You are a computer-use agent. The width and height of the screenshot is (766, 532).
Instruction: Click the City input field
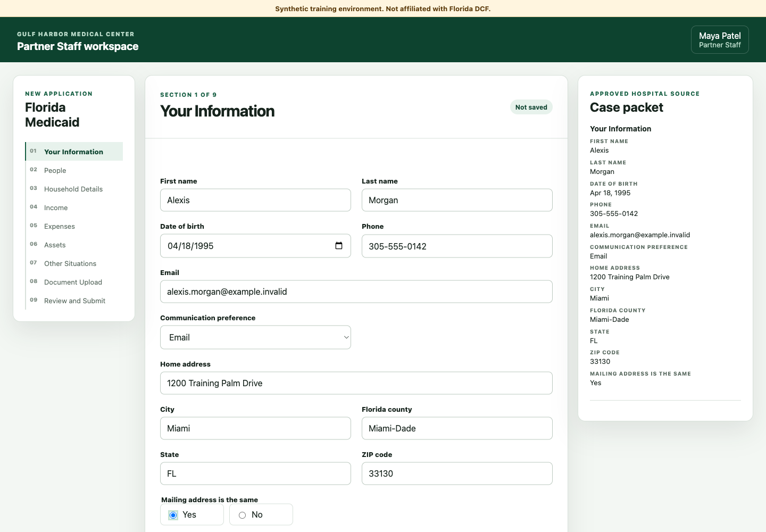pos(255,428)
